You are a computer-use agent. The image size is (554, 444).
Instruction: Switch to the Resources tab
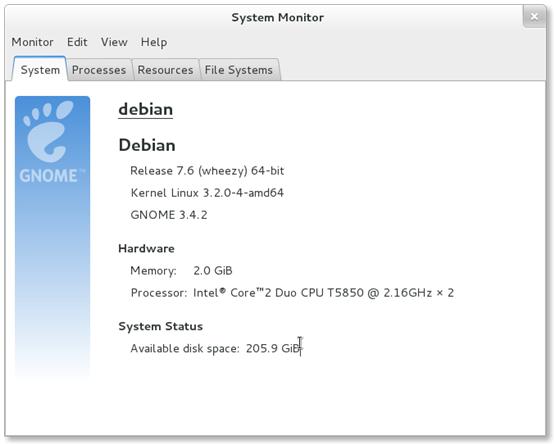coord(165,70)
